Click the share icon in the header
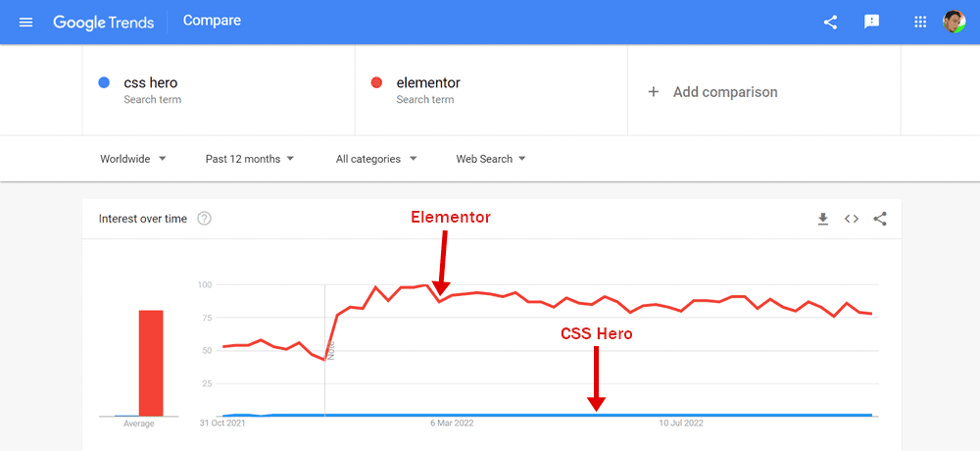This screenshot has height=451, width=980. click(x=830, y=23)
